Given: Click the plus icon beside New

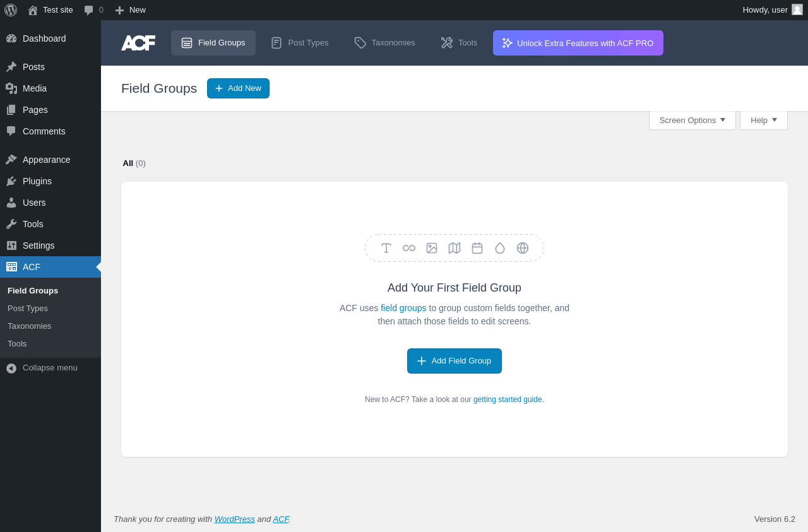Looking at the screenshot, I should (119, 10).
